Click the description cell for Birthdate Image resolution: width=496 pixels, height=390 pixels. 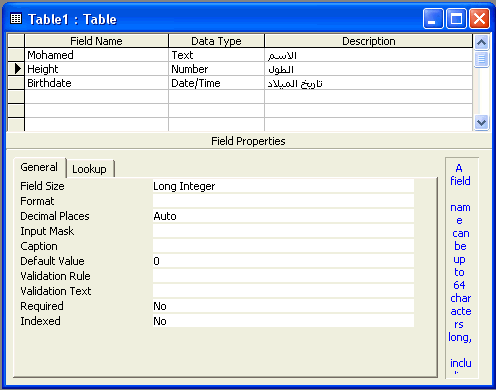click(x=368, y=83)
